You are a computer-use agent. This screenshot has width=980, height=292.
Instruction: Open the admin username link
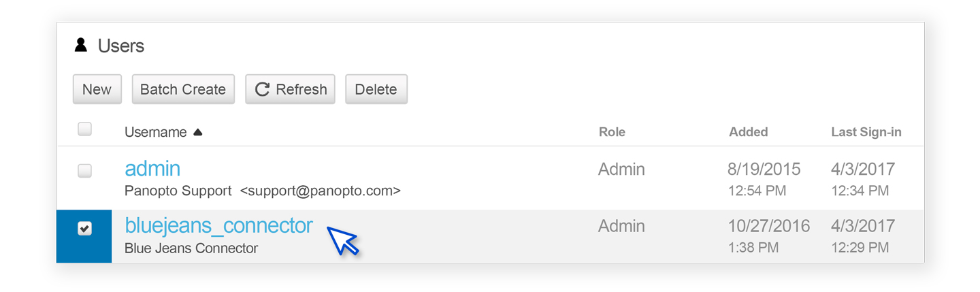point(152,169)
